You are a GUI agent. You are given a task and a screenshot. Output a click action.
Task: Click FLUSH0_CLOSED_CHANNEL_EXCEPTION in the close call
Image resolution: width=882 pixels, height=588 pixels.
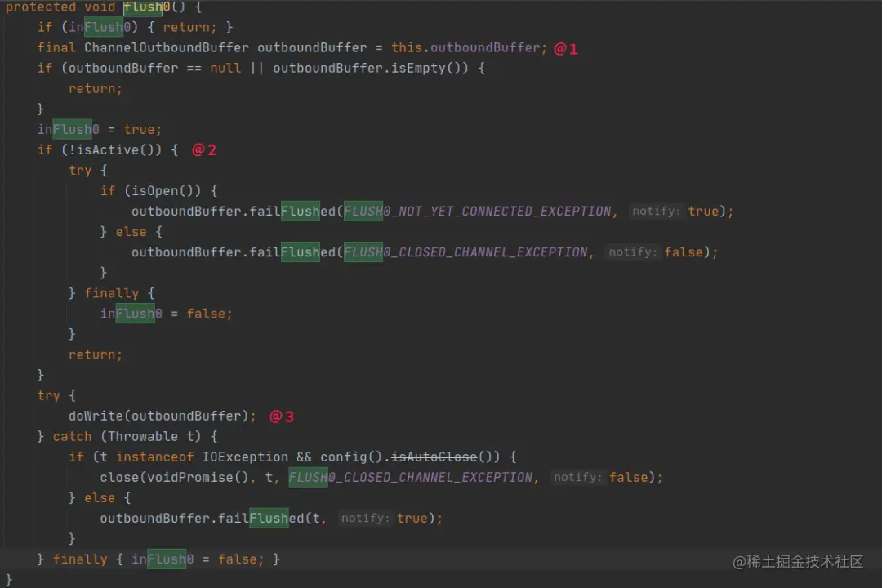click(x=411, y=477)
